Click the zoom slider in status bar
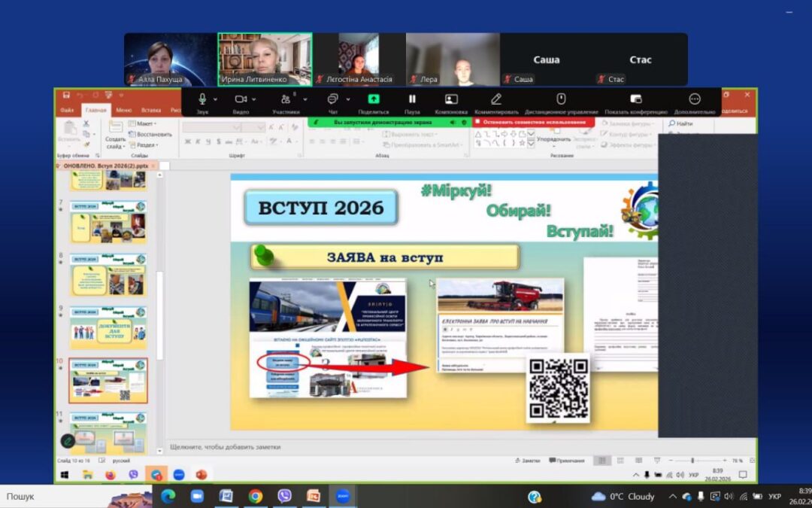The image size is (812, 508). [692, 461]
